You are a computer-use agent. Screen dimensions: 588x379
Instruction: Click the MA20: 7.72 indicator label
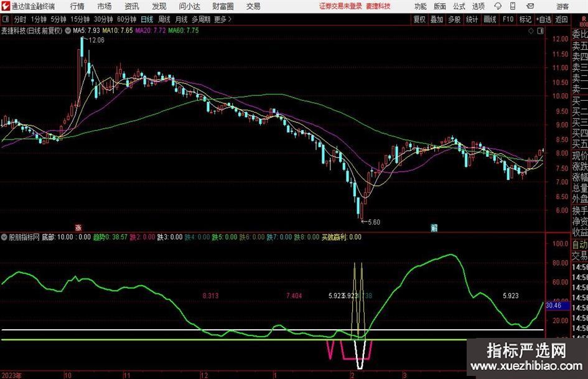151,30
